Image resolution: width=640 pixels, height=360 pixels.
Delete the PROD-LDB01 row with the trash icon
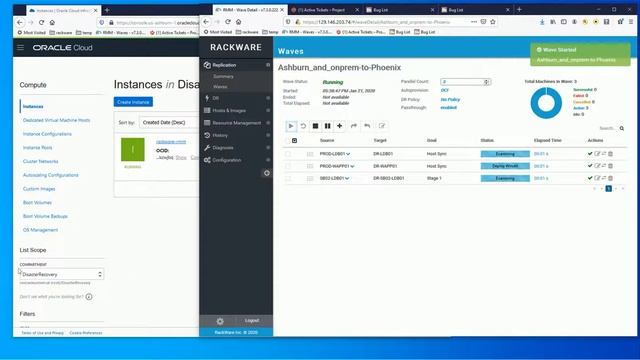tap(611, 153)
